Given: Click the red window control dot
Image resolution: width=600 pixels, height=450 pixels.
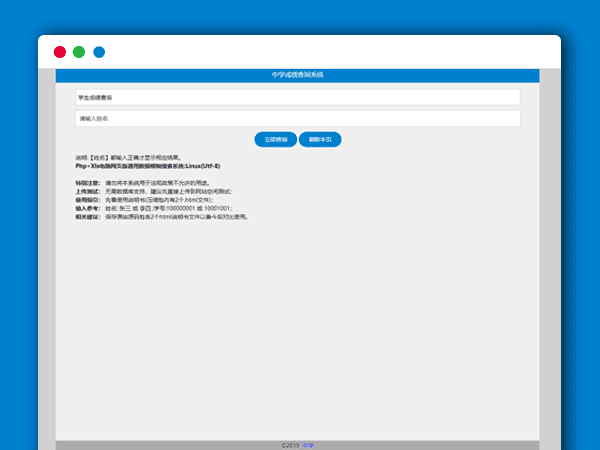Looking at the screenshot, I should click(x=60, y=52).
